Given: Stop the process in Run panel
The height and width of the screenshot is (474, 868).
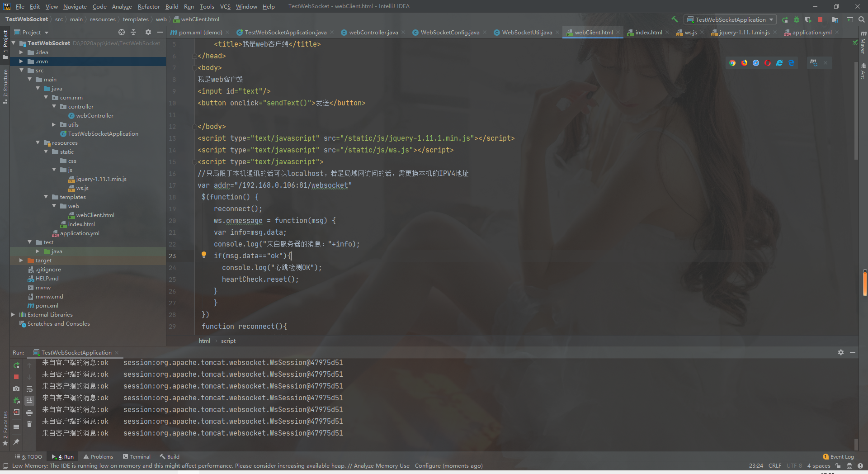Looking at the screenshot, I should pos(16,377).
